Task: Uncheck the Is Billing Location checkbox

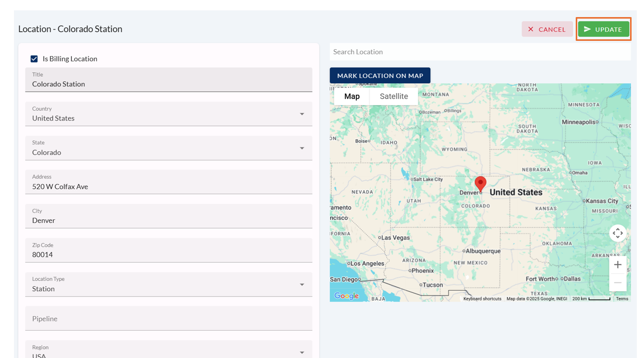Action: pos(34,59)
